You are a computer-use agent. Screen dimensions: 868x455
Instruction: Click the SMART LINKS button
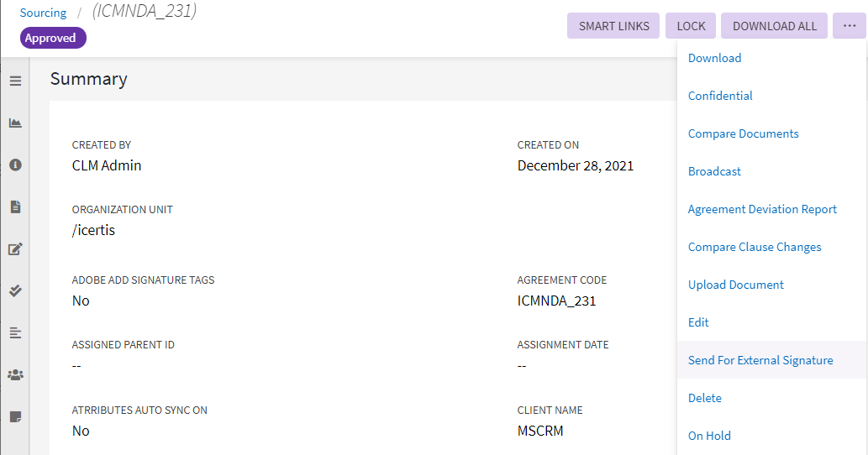pos(614,26)
